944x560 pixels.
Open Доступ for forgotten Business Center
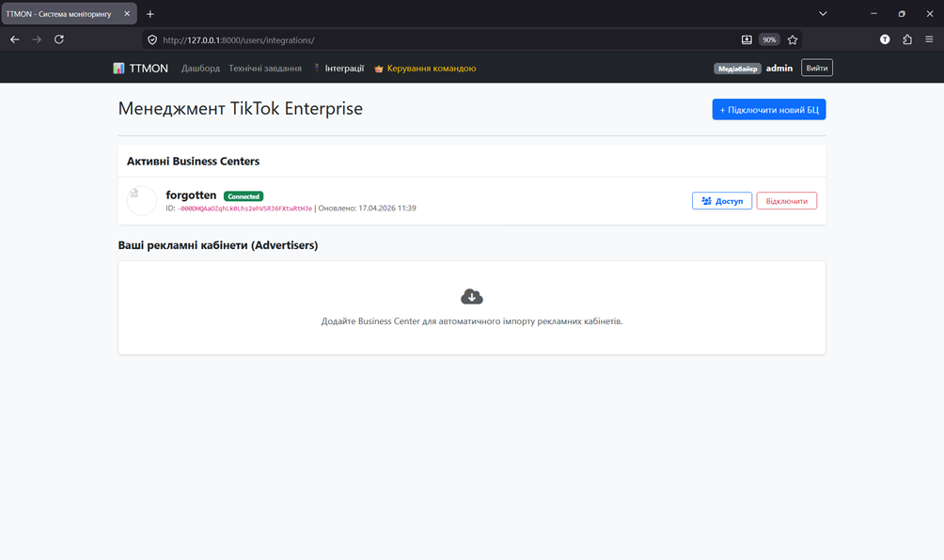(x=722, y=201)
